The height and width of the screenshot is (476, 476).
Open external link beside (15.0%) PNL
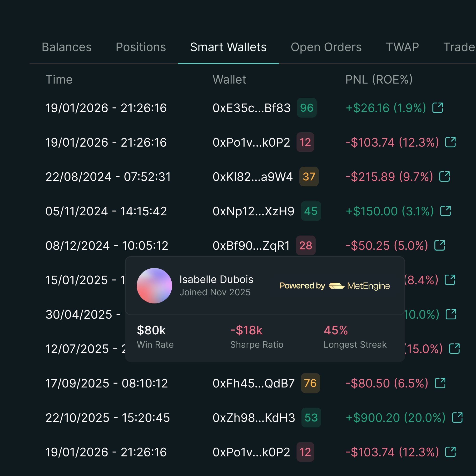point(455,349)
